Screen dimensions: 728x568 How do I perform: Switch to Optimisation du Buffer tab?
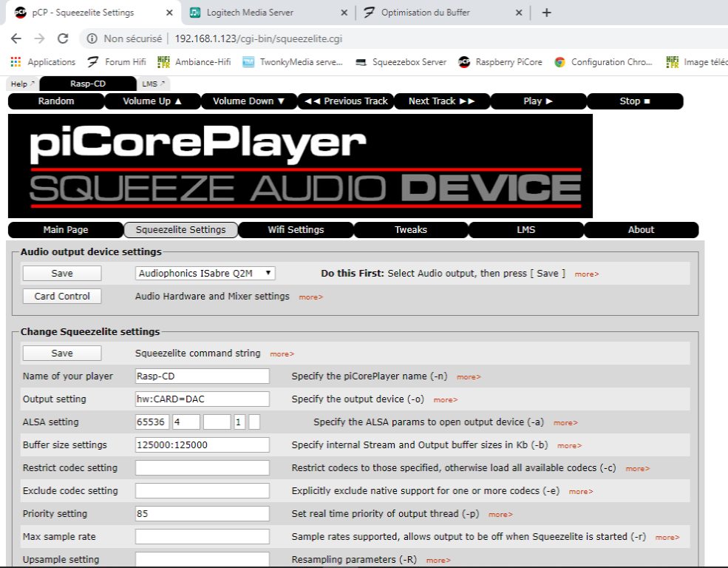[439, 13]
